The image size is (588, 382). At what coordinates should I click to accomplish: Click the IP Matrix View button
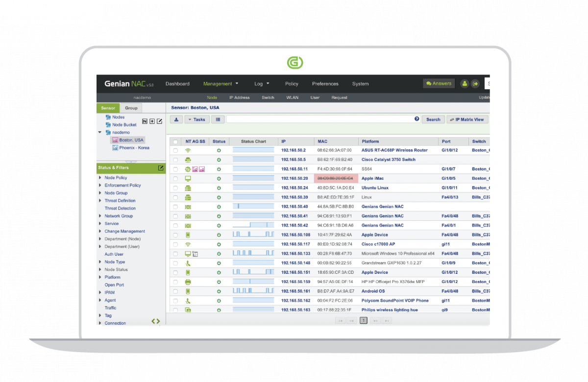point(467,119)
